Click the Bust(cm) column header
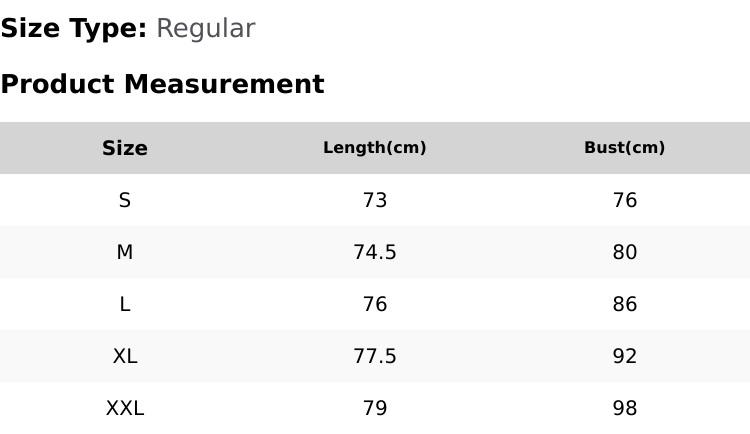The width and height of the screenshot is (750, 434). (x=625, y=148)
